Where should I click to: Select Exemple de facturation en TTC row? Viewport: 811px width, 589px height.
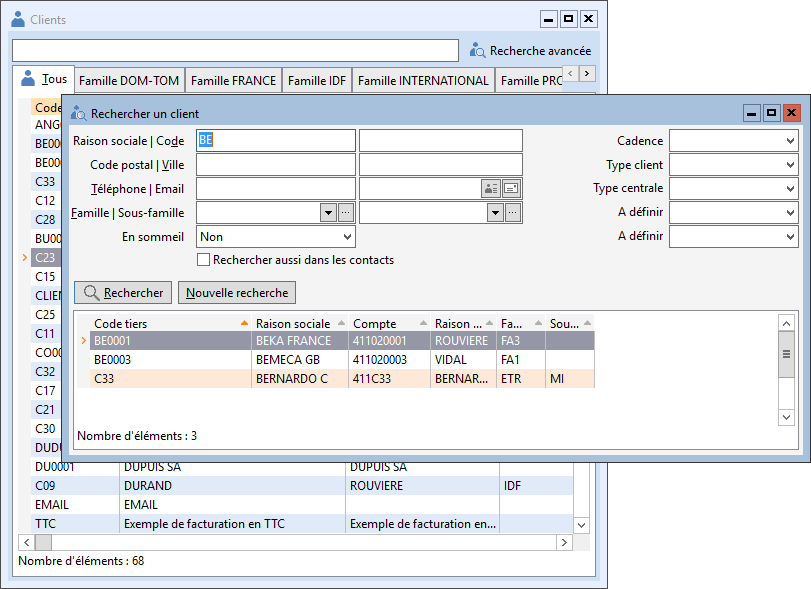pyautogui.click(x=302, y=524)
